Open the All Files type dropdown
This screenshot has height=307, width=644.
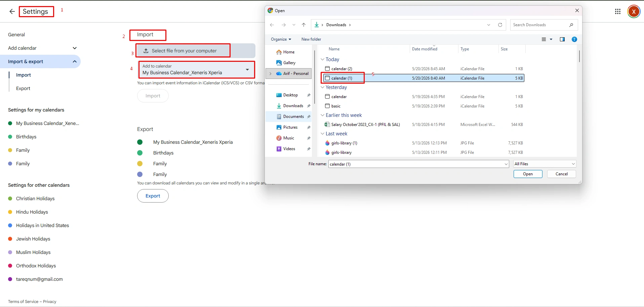[x=545, y=164]
